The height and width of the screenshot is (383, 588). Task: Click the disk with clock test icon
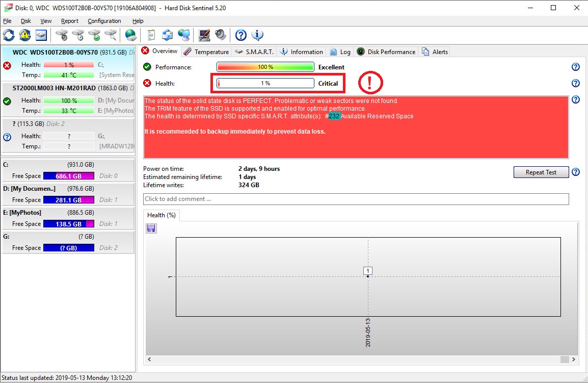click(x=78, y=35)
